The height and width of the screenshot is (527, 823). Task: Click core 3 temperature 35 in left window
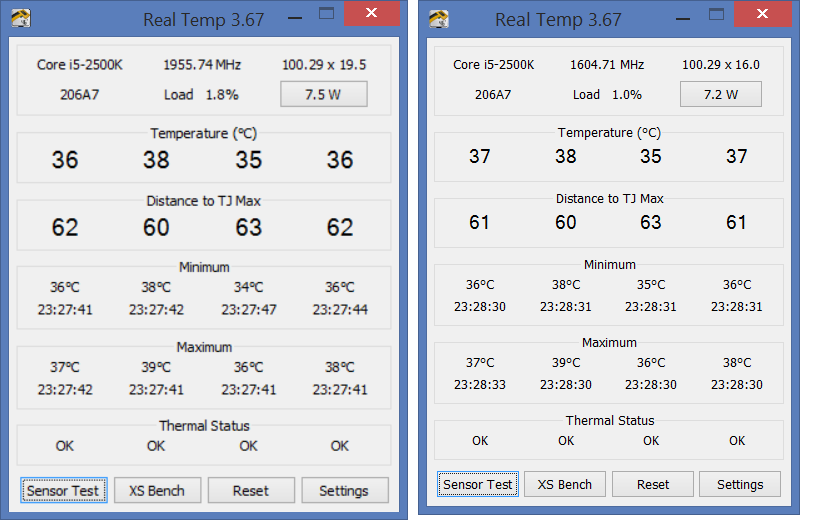(x=249, y=160)
